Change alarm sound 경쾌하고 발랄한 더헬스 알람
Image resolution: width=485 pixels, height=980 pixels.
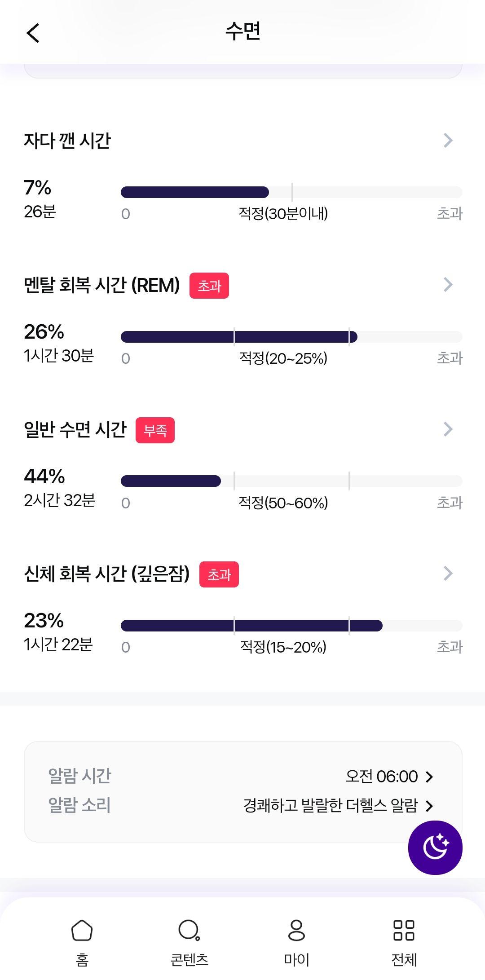point(338,805)
